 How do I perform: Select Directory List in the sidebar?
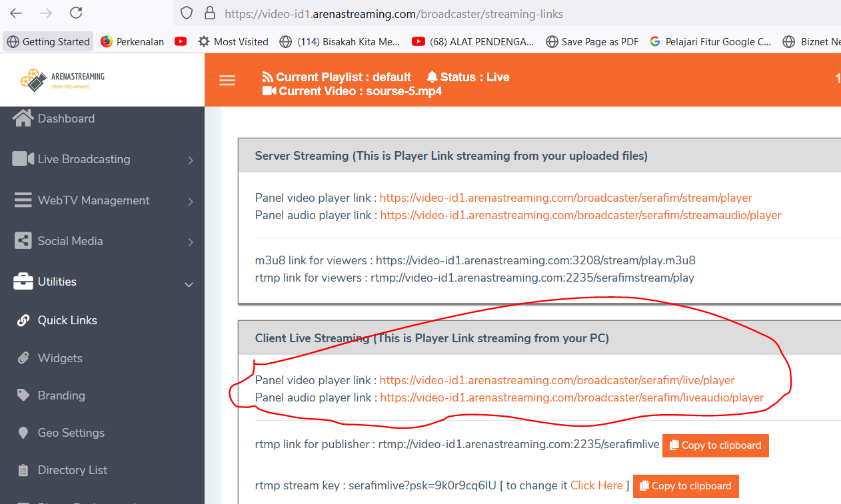[x=73, y=470]
